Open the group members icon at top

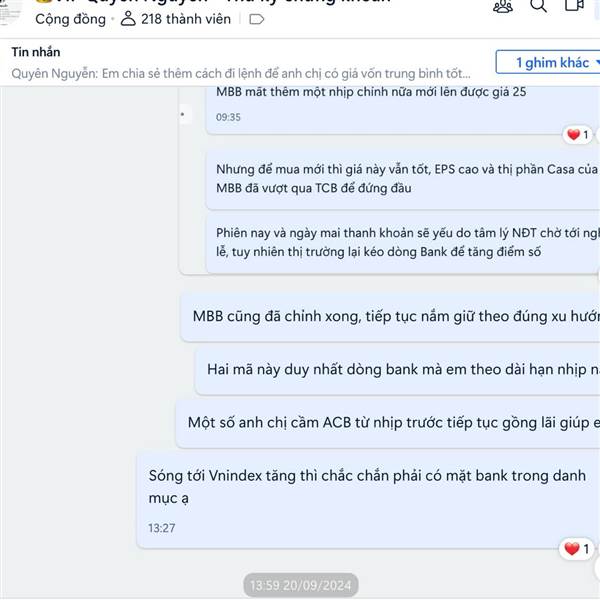pos(503,6)
